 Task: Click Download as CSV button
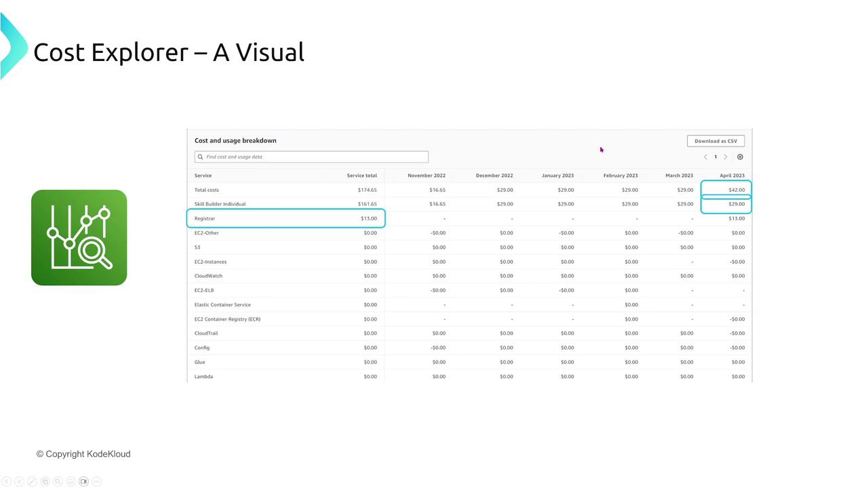[715, 141]
